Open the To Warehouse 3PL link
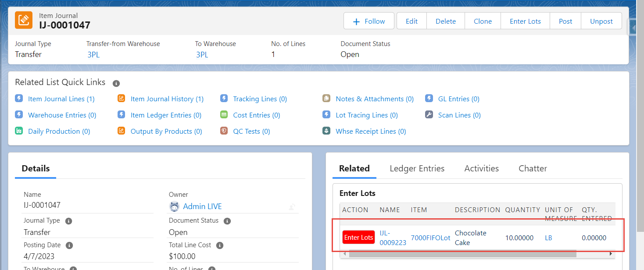This screenshot has width=644, height=270. [202, 55]
